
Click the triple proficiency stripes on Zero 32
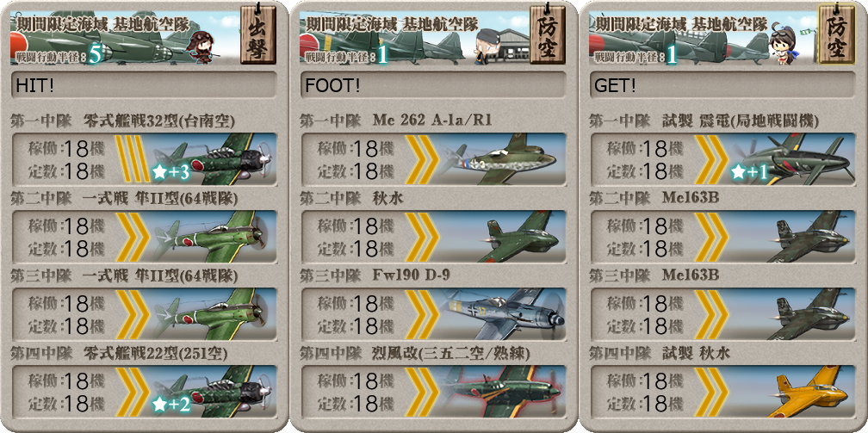132,159
